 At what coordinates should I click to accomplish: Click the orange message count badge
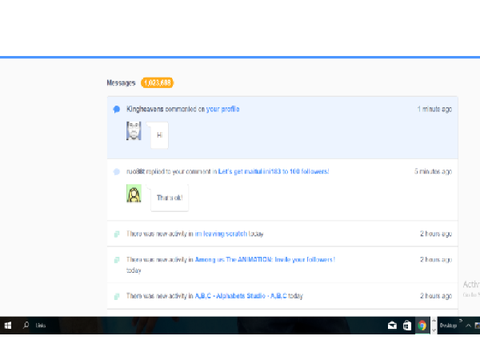pyautogui.click(x=157, y=83)
